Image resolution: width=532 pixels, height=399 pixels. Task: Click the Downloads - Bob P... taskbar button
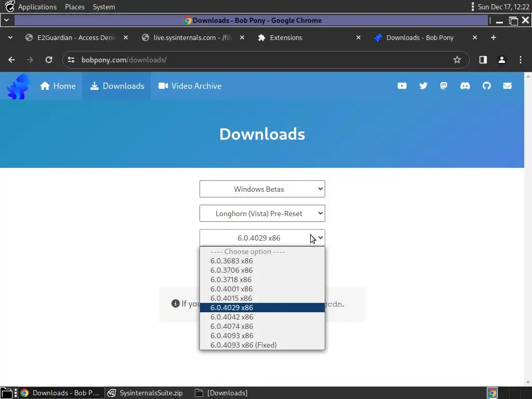point(60,393)
